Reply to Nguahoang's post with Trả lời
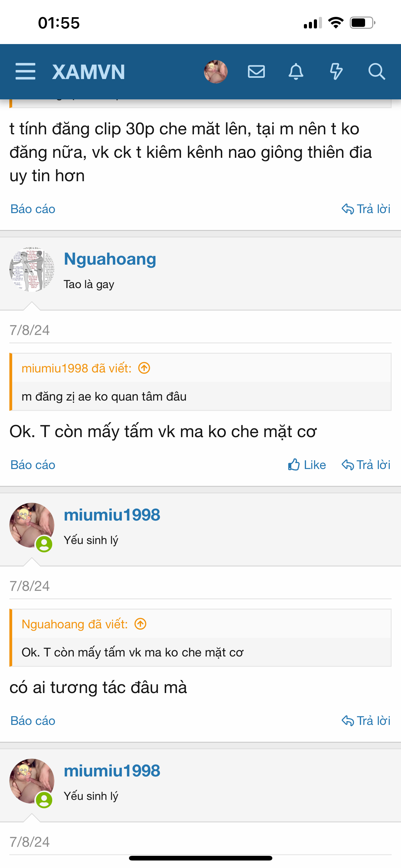This screenshot has width=401, height=868. coord(366,465)
